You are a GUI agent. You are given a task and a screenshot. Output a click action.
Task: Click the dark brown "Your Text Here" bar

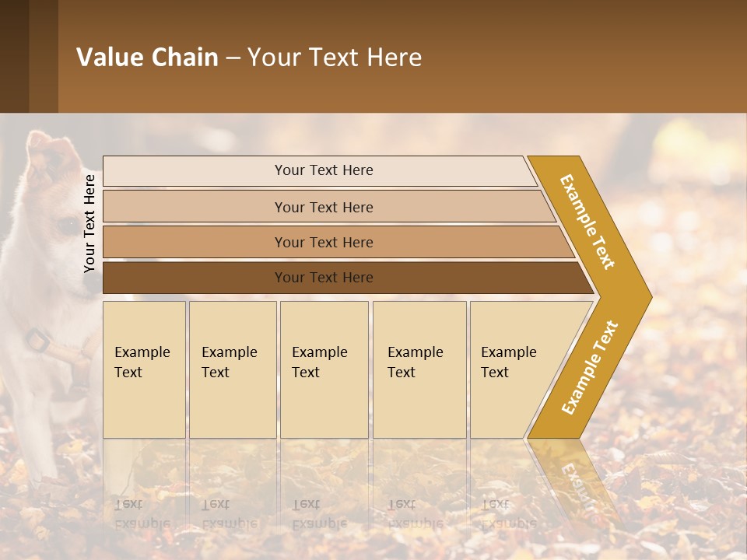point(324,278)
